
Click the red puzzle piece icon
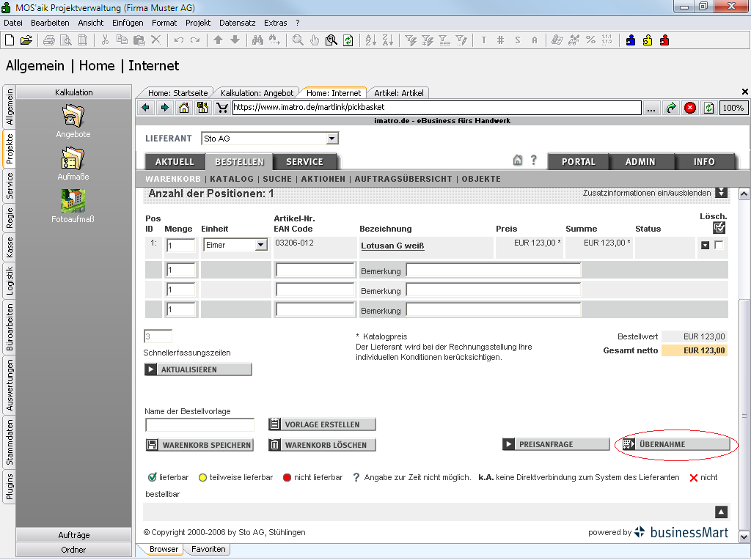coord(664,40)
